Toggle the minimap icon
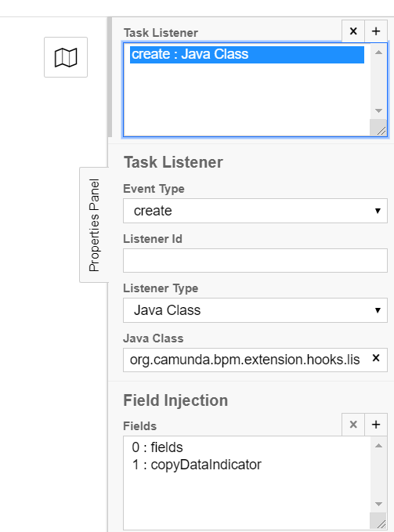Screen dimensions: 394x532 click(x=66, y=57)
